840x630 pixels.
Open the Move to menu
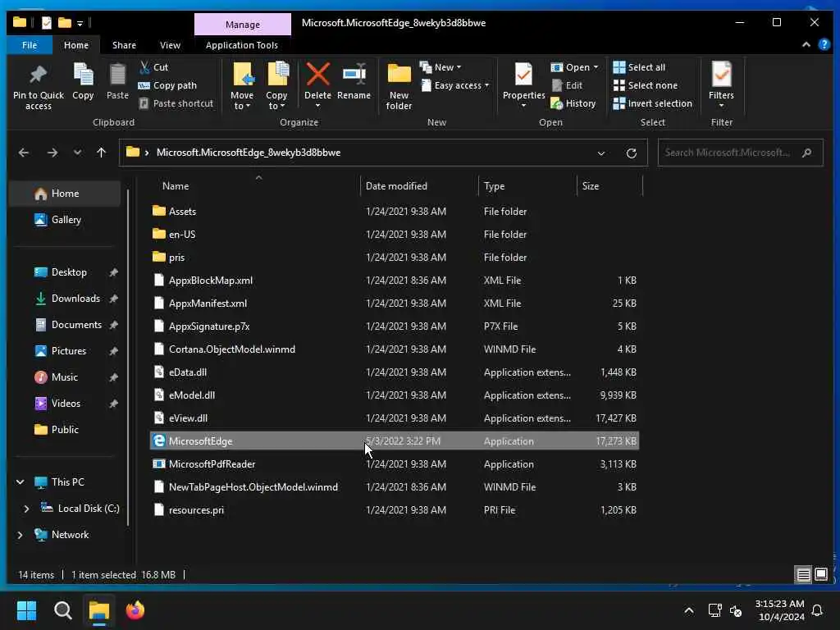pos(242,85)
